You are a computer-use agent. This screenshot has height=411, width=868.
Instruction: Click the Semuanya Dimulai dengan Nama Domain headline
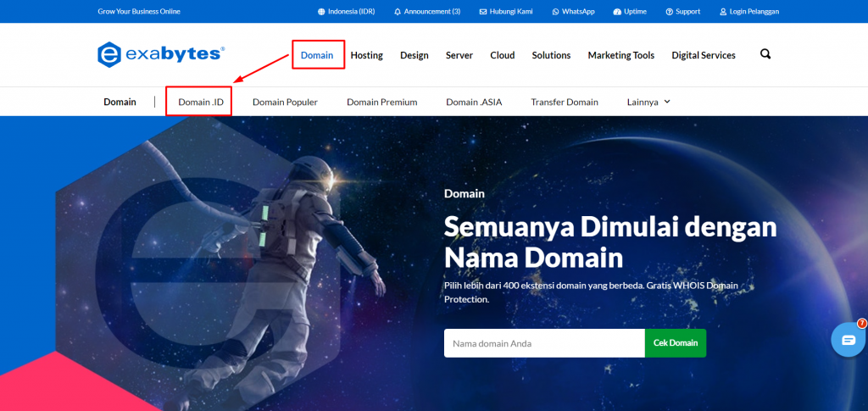click(610, 242)
